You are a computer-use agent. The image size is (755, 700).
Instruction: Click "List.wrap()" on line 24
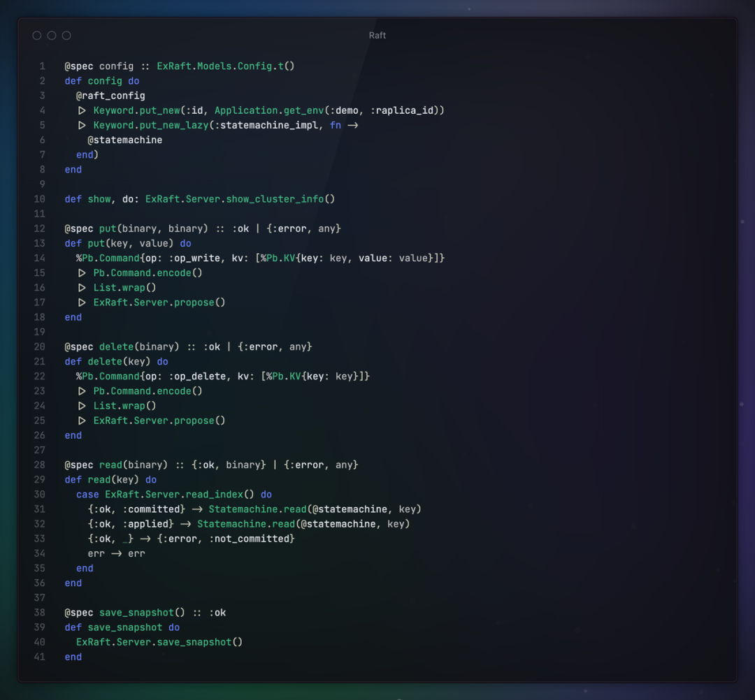click(124, 406)
